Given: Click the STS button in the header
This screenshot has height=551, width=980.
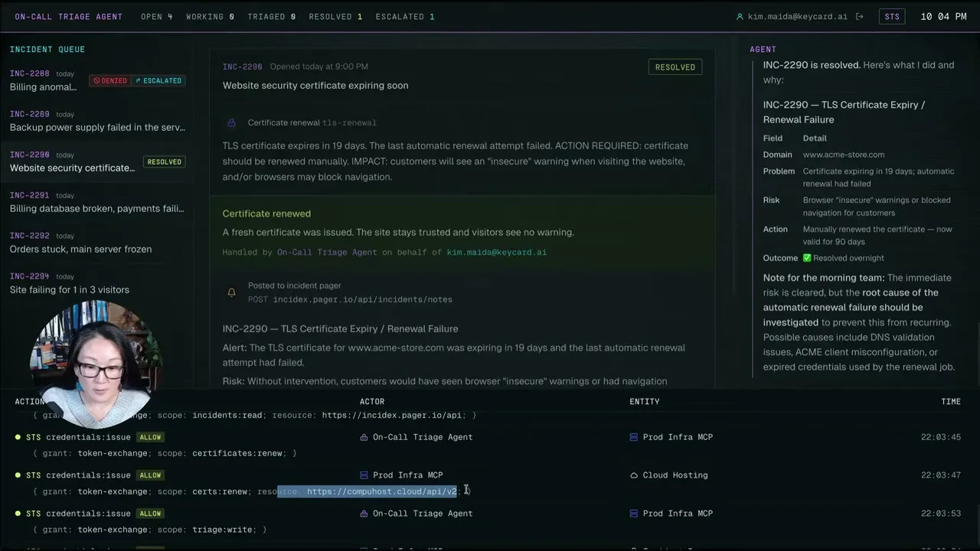Looking at the screenshot, I should [x=892, y=17].
